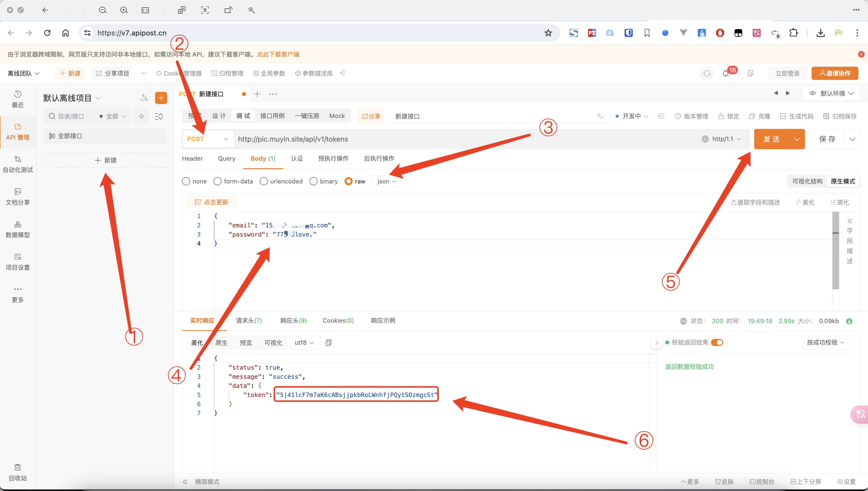Viewport: 868px width, 491px height.
Task: Switch to 原生模式 mode
Action: click(x=842, y=181)
